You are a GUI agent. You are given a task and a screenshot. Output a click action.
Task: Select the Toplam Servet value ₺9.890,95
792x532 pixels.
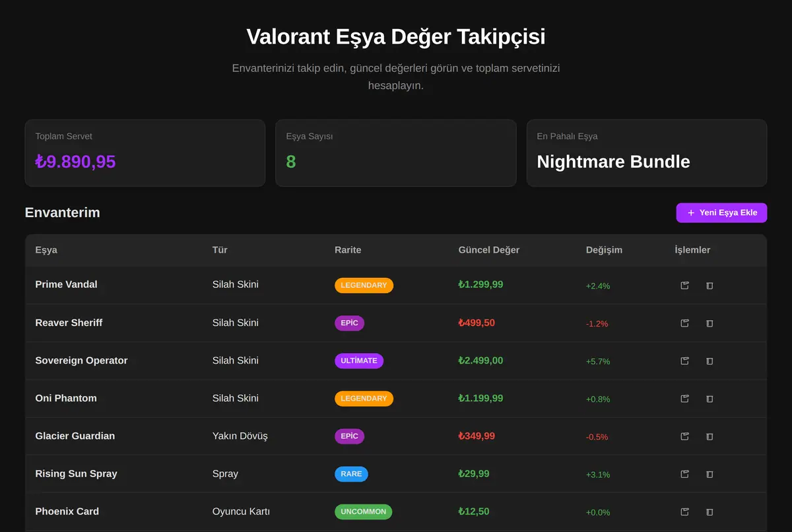tap(75, 162)
